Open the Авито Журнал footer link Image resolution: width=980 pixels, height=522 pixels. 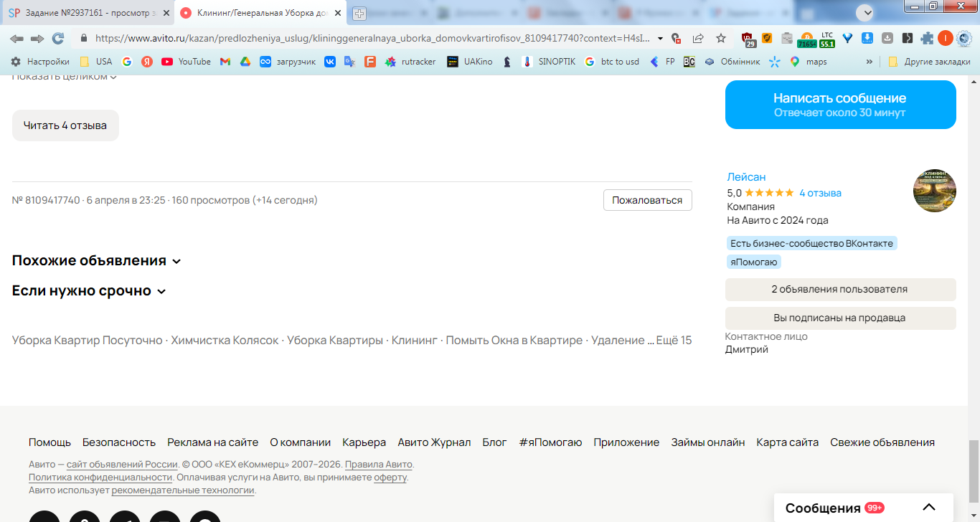[434, 442]
